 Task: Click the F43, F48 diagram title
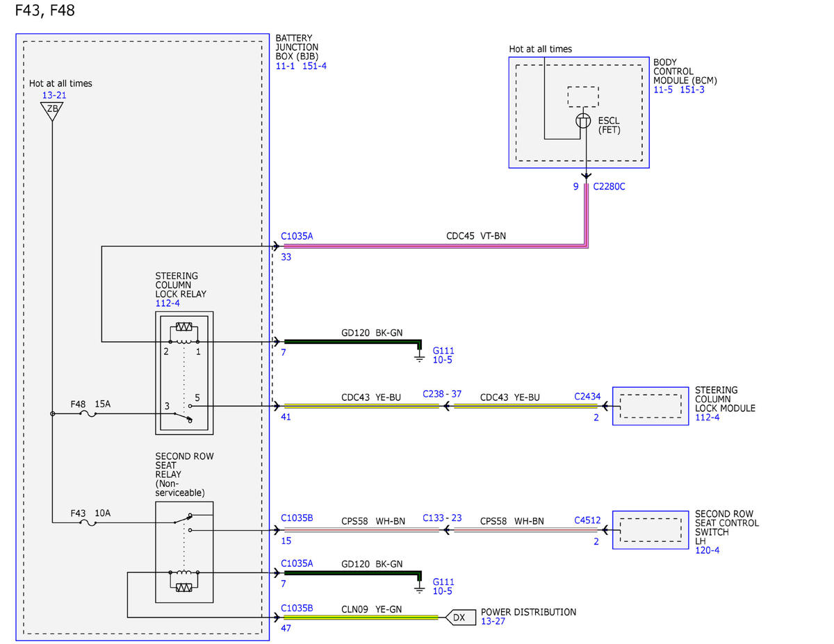coord(45,11)
